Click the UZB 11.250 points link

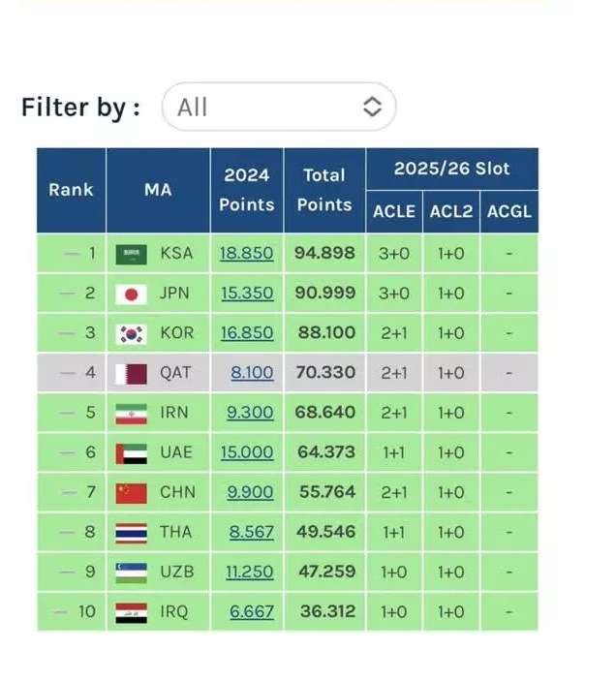coord(249,572)
